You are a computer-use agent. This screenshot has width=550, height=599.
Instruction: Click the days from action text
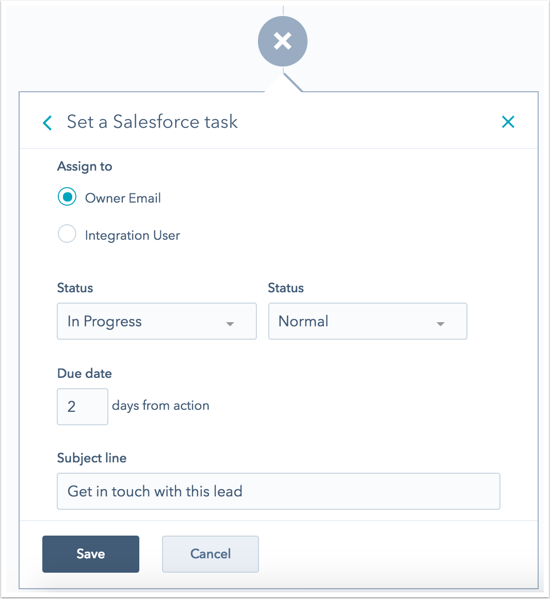tap(160, 406)
